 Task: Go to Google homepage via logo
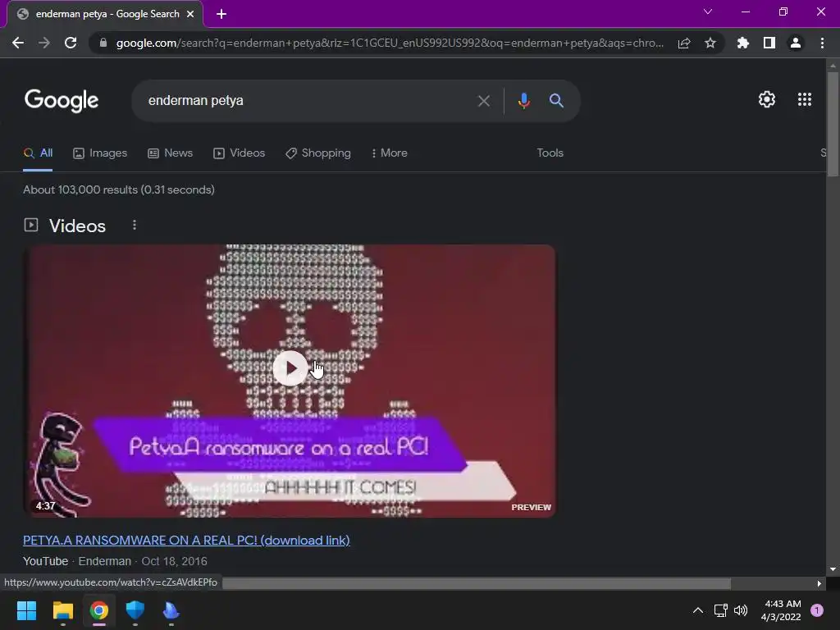[x=62, y=100]
